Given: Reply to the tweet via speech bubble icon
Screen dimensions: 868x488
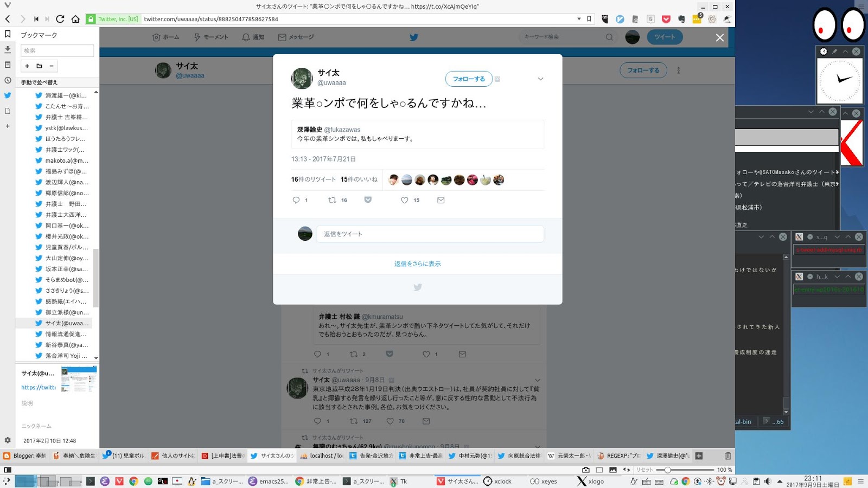Looking at the screenshot, I should coord(296,200).
